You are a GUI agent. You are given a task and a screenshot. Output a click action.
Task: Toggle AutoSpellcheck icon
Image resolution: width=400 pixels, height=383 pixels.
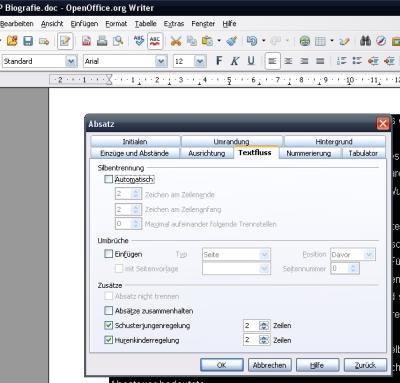tap(155, 41)
